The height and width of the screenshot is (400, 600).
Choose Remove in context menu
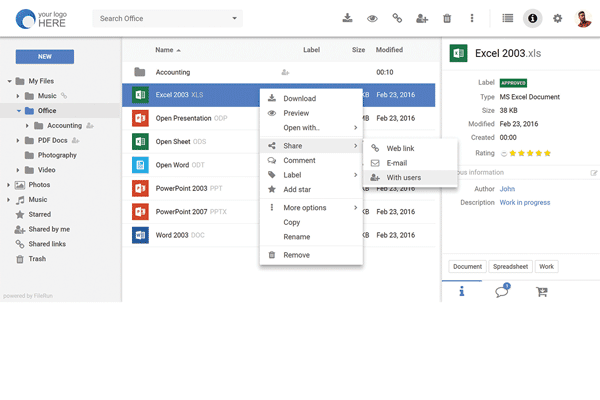(x=311, y=255)
